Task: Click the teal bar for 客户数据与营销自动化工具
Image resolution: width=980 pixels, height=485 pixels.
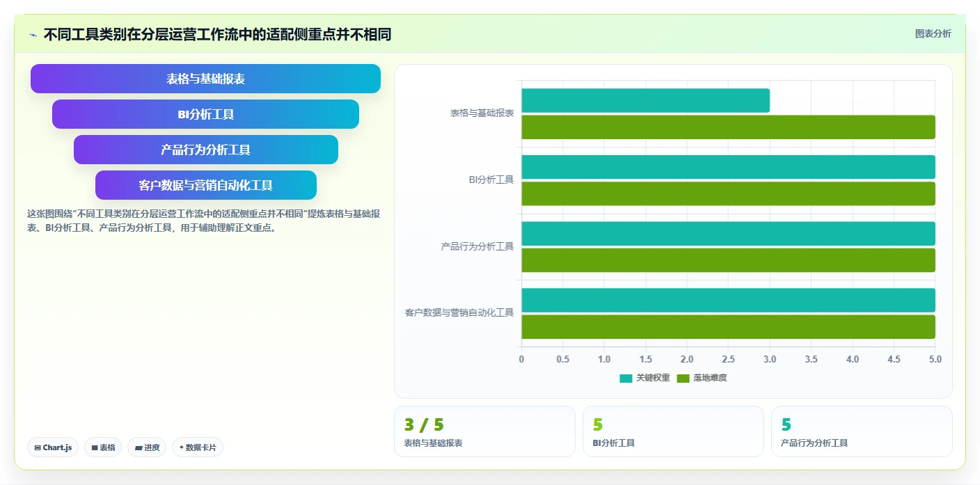Action: click(728, 300)
